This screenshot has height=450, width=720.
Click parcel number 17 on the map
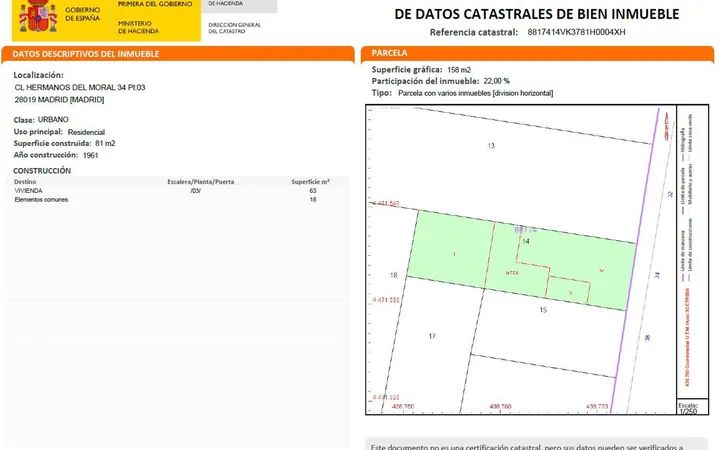click(432, 336)
